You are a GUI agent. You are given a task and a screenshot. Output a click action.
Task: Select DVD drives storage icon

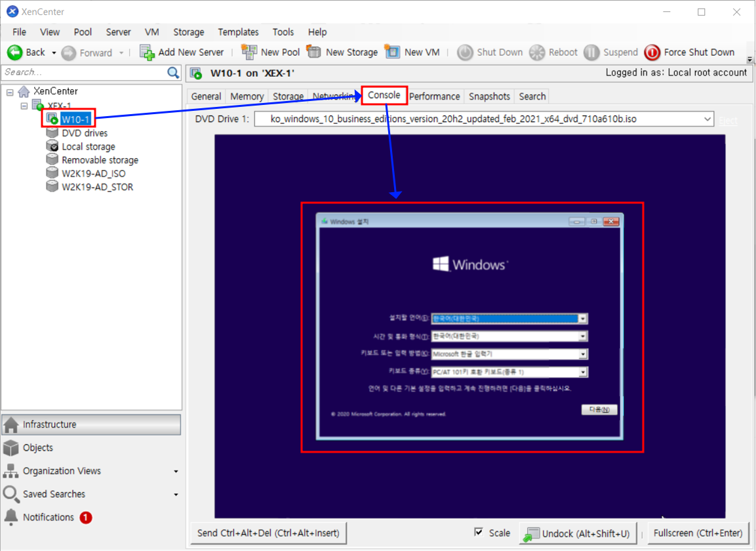(52, 133)
